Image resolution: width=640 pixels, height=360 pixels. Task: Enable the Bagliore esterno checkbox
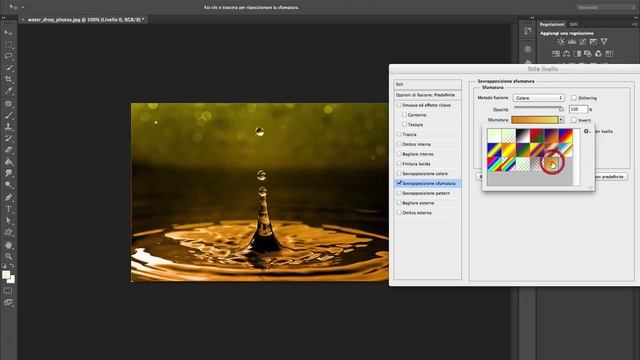point(399,203)
